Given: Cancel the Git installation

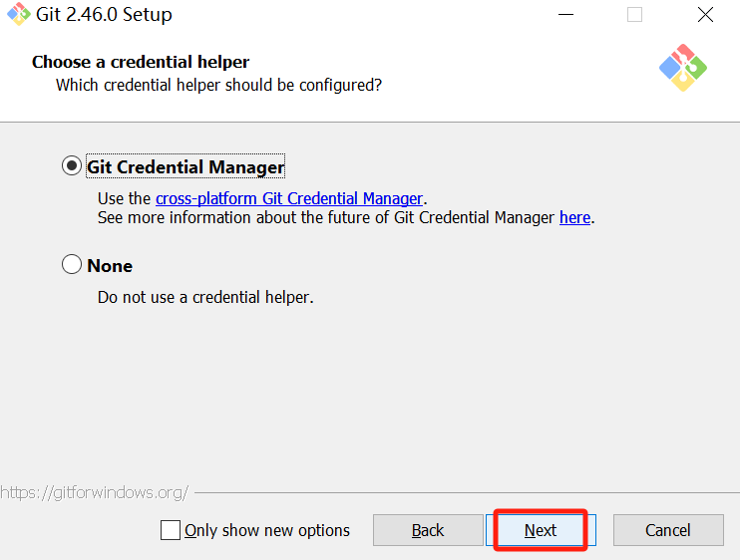Looking at the screenshot, I should pyautogui.click(x=667, y=530).
